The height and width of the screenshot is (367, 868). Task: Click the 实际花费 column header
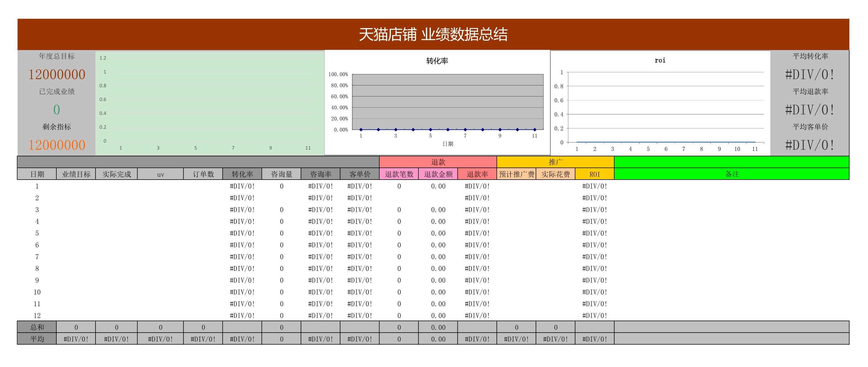(555, 174)
